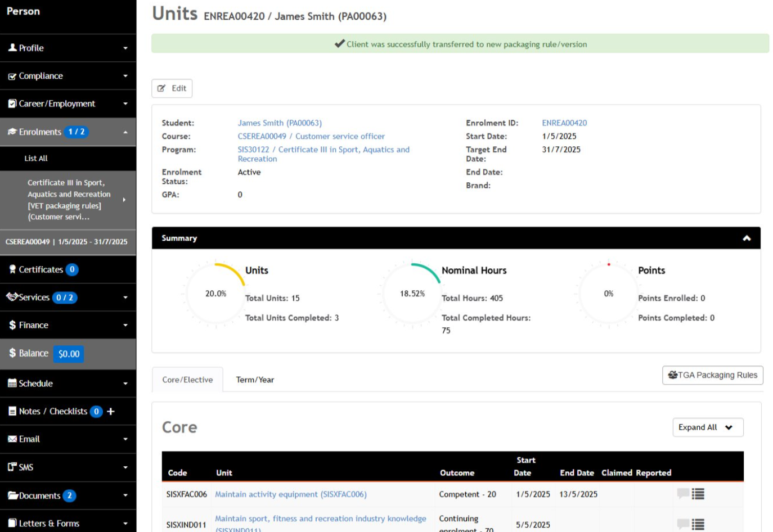Click the Services handshake icon

pyautogui.click(x=12, y=297)
